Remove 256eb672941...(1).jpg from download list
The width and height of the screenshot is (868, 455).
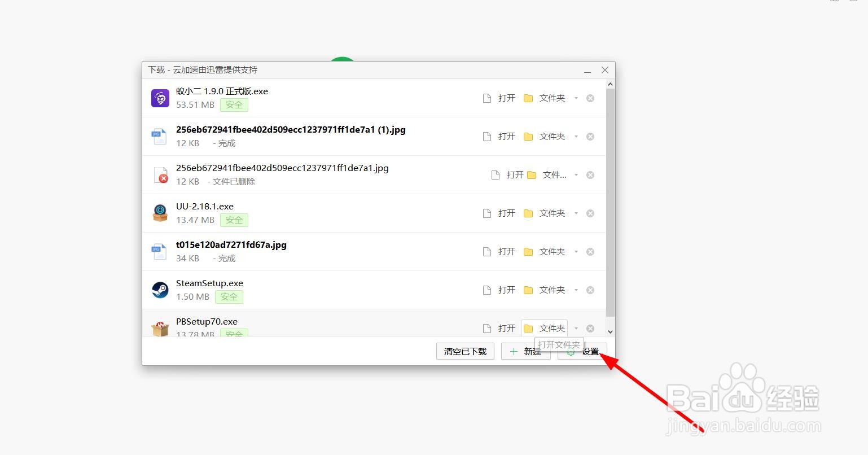coord(590,137)
